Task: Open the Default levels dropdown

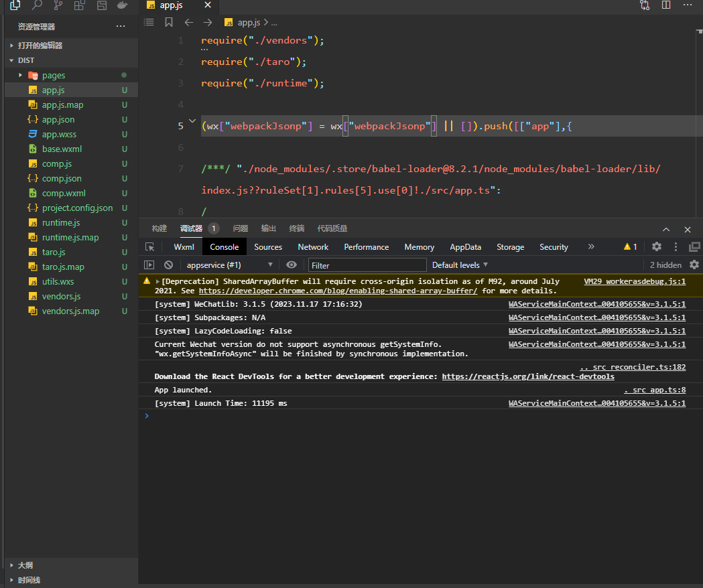Action: [x=460, y=265]
